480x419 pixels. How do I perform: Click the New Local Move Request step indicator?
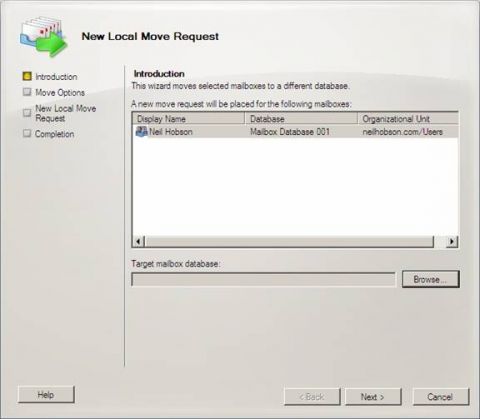[27, 113]
